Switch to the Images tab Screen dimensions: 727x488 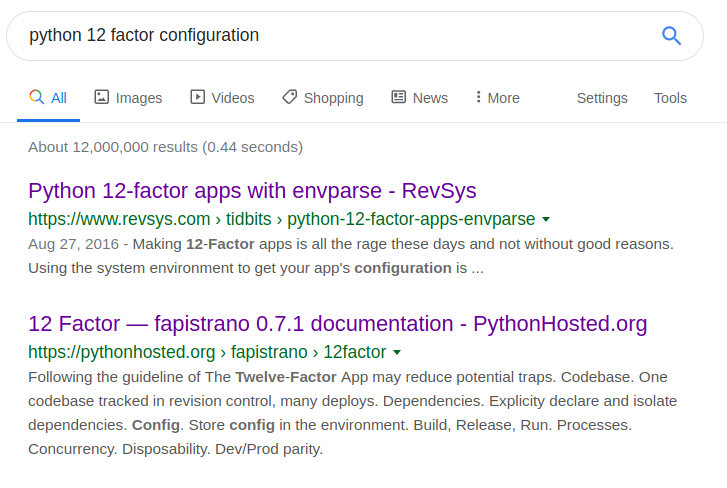(128, 98)
